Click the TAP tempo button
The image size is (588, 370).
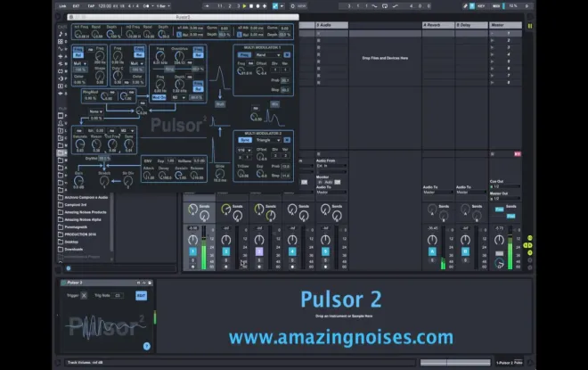pos(91,6)
